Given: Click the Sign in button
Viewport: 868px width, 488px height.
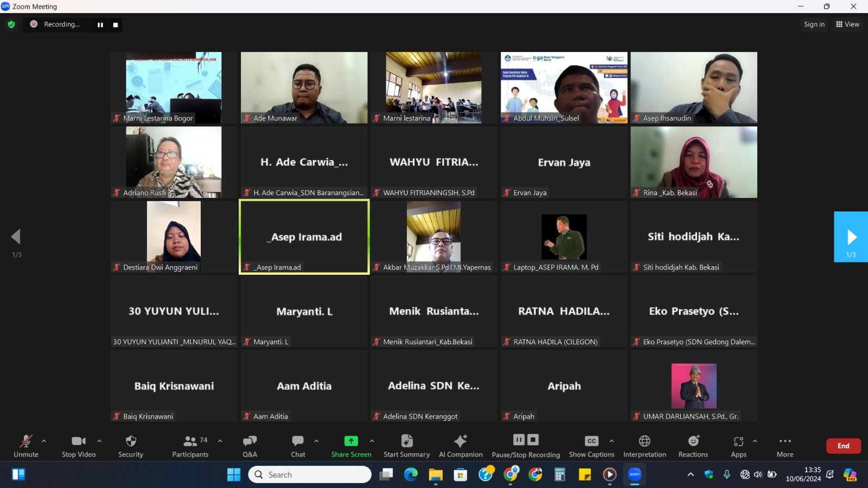Looking at the screenshot, I should [x=814, y=24].
